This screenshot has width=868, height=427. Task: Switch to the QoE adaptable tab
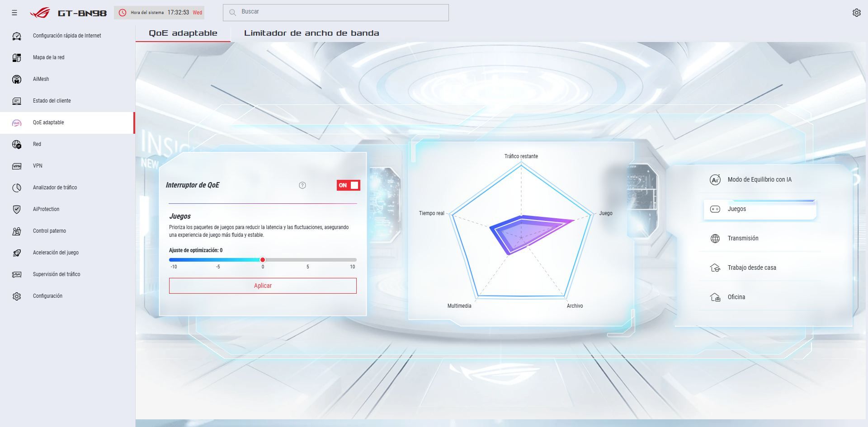point(183,33)
